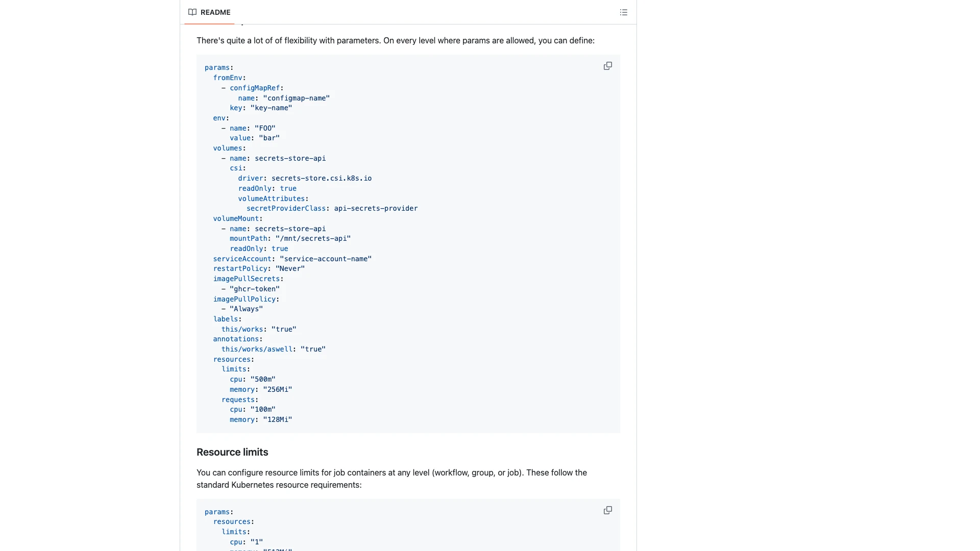Click the params keyword in first code block
980x551 pixels.
[x=217, y=67]
